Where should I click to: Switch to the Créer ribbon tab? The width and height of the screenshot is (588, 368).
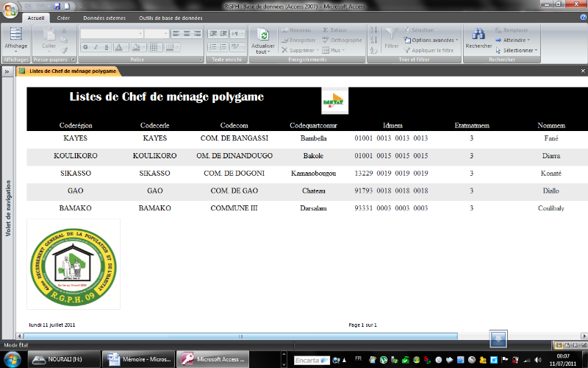click(63, 18)
